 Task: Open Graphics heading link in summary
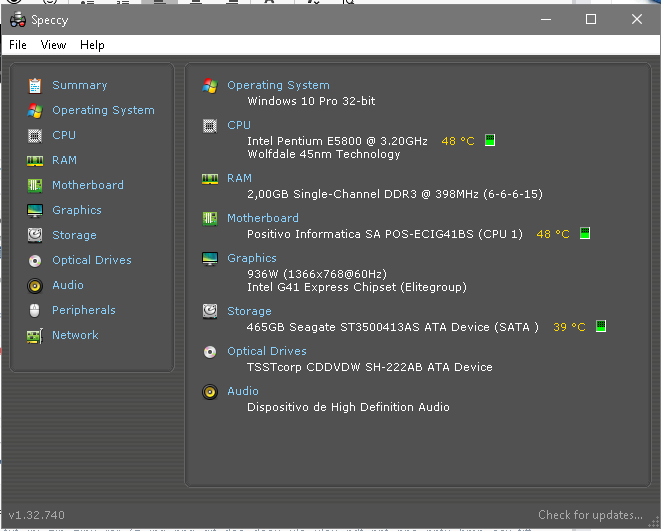click(x=252, y=258)
